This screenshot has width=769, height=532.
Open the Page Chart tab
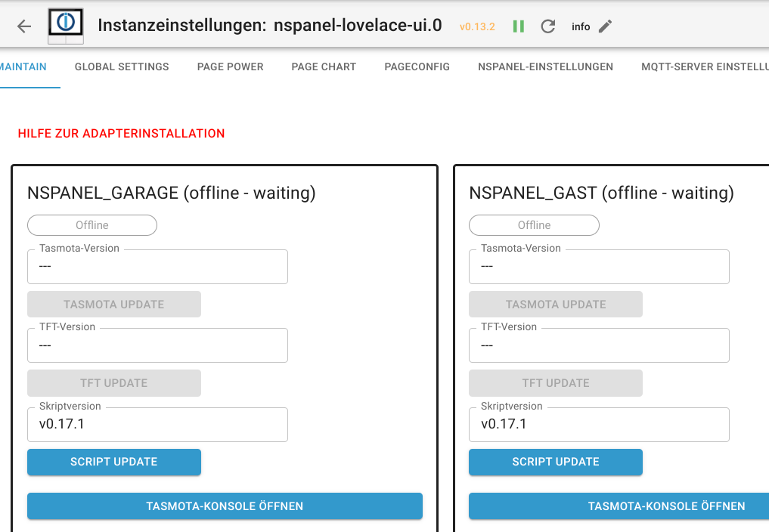[x=324, y=66]
